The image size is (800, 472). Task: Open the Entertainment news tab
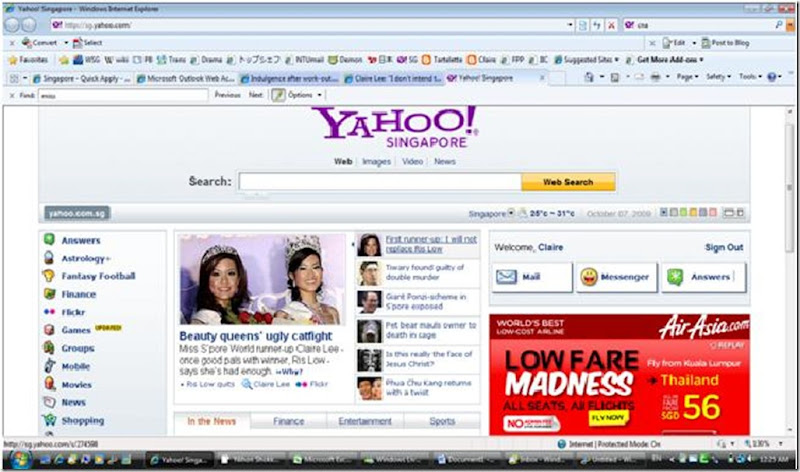point(365,421)
